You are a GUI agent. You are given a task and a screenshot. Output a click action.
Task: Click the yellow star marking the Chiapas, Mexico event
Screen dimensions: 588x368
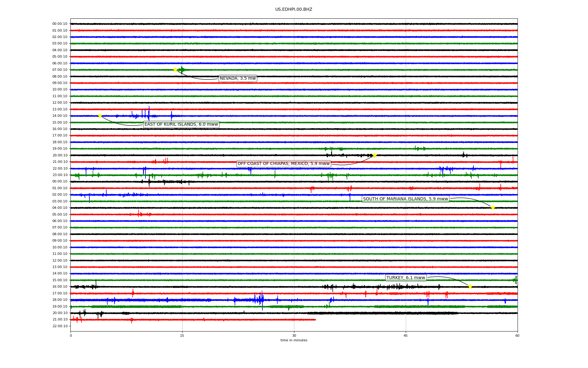click(x=374, y=155)
